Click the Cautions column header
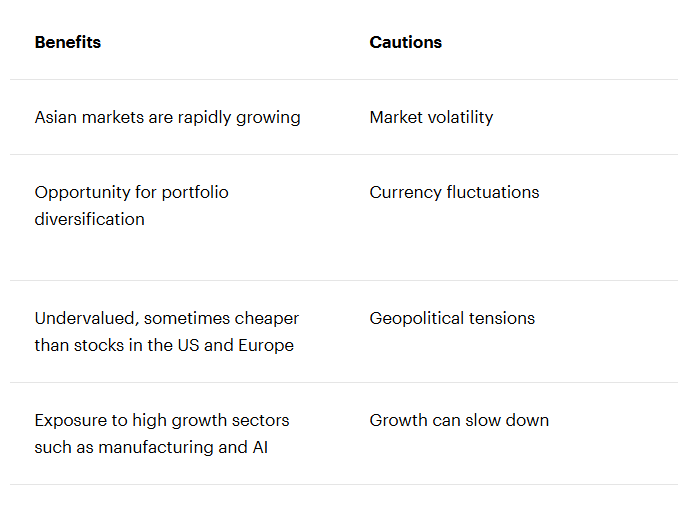Image resolution: width=700 pixels, height=510 pixels. point(405,42)
